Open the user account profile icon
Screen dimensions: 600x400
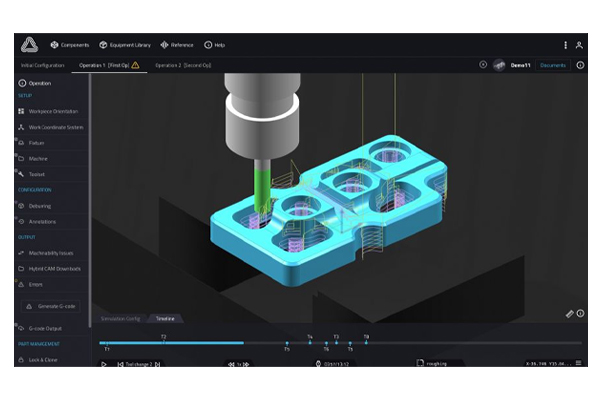[x=579, y=45]
